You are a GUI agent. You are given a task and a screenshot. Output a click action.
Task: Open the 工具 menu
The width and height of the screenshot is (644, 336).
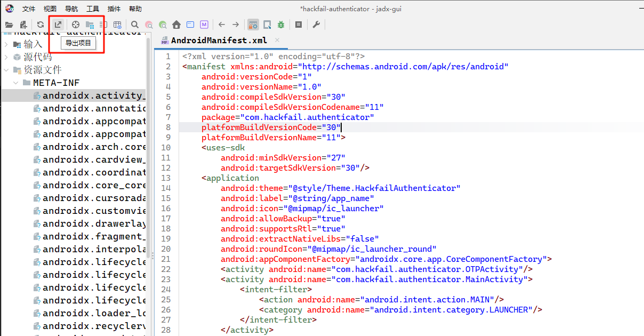[93, 9]
